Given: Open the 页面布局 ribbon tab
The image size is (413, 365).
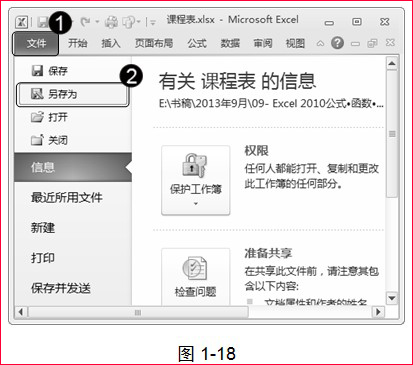Looking at the screenshot, I should 154,43.
